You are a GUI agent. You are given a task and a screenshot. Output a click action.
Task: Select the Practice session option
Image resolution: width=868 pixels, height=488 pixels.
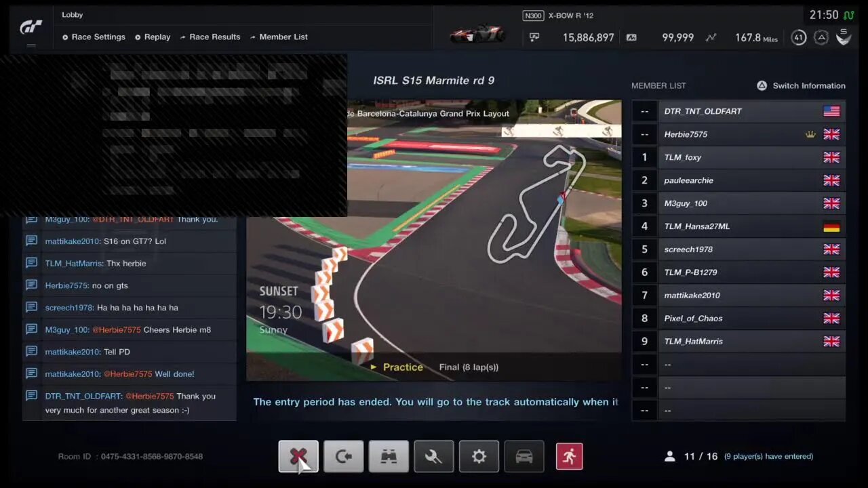click(397, 367)
